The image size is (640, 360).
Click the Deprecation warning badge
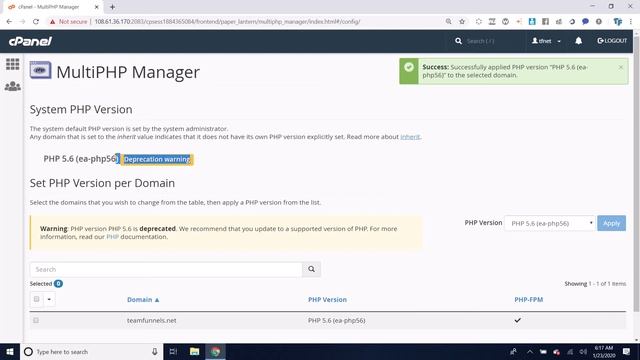click(x=157, y=159)
